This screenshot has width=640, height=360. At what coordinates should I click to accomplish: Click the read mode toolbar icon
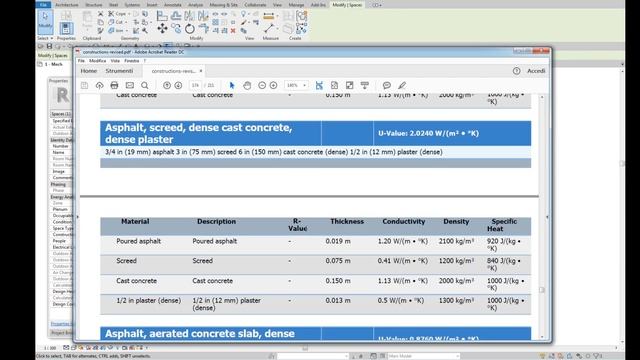tap(364, 85)
